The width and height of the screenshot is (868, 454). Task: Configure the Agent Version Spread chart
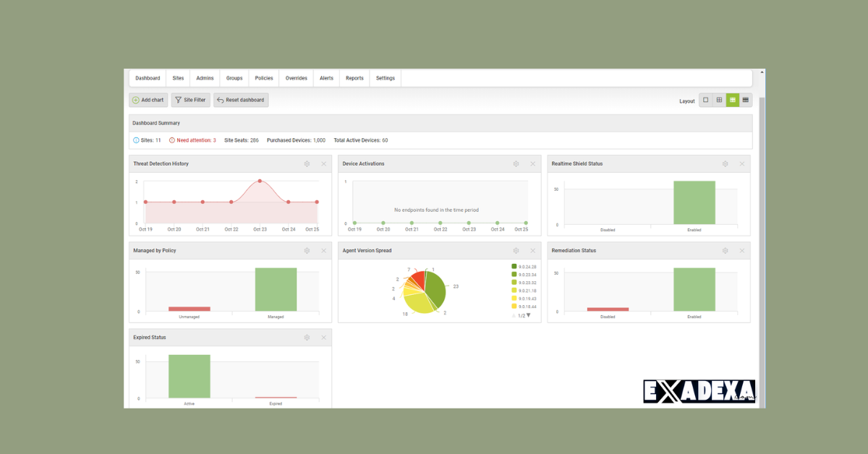click(x=516, y=251)
